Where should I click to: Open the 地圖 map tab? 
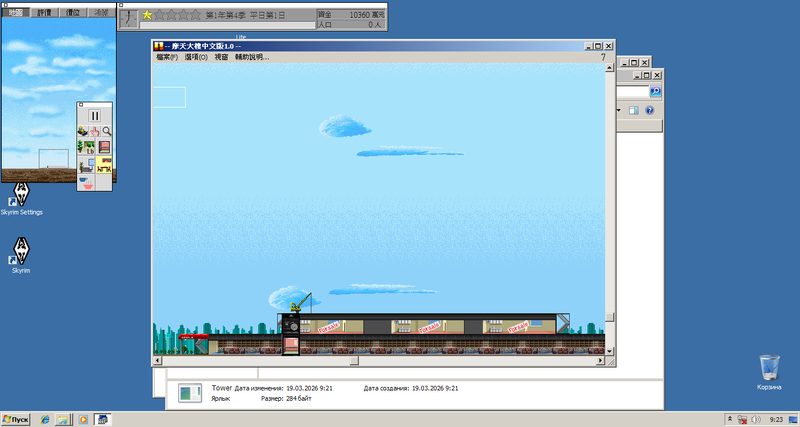click(16, 12)
